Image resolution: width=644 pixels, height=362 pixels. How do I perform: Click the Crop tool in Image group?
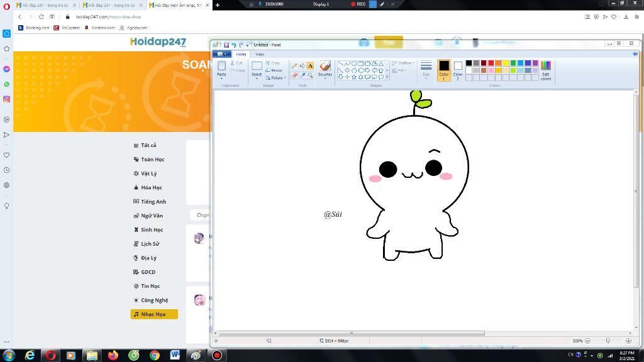point(273,63)
